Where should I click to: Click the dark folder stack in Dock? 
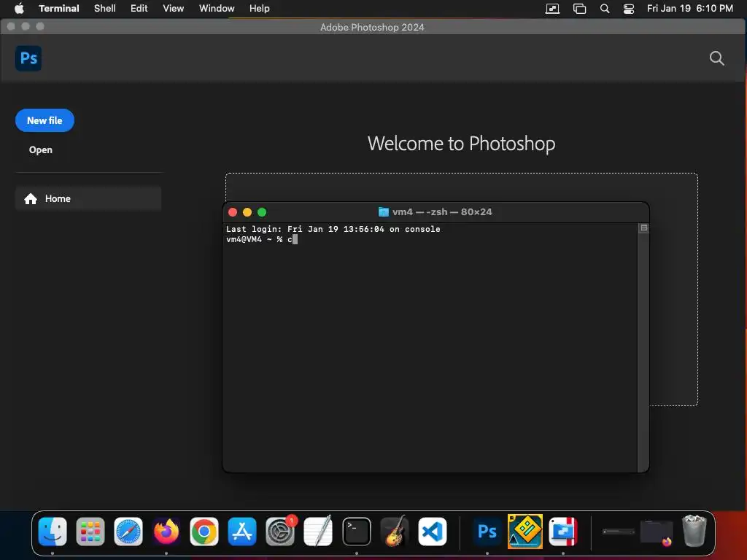tap(656, 532)
